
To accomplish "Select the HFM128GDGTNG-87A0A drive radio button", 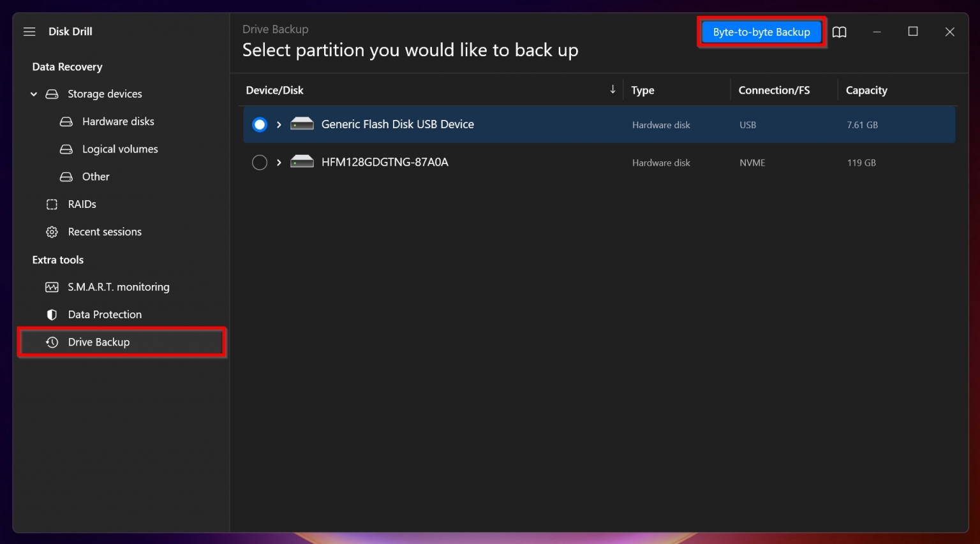I will (x=260, y=162).
